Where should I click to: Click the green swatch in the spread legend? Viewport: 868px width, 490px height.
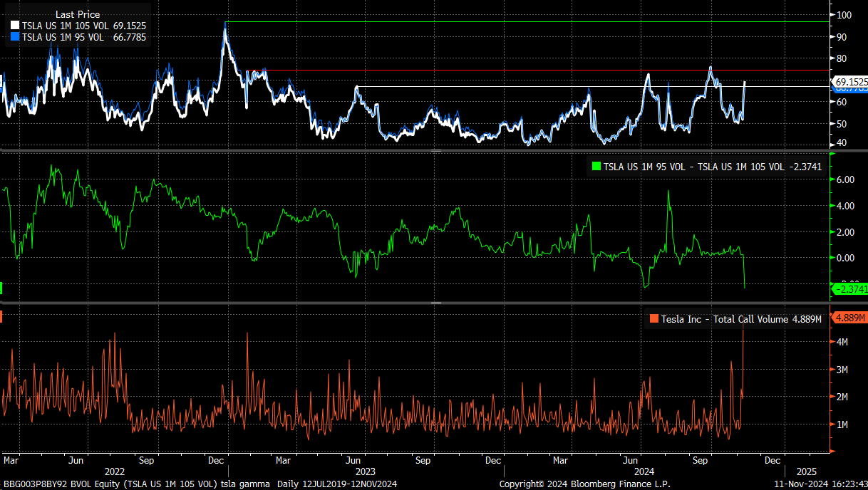point(596,167)
